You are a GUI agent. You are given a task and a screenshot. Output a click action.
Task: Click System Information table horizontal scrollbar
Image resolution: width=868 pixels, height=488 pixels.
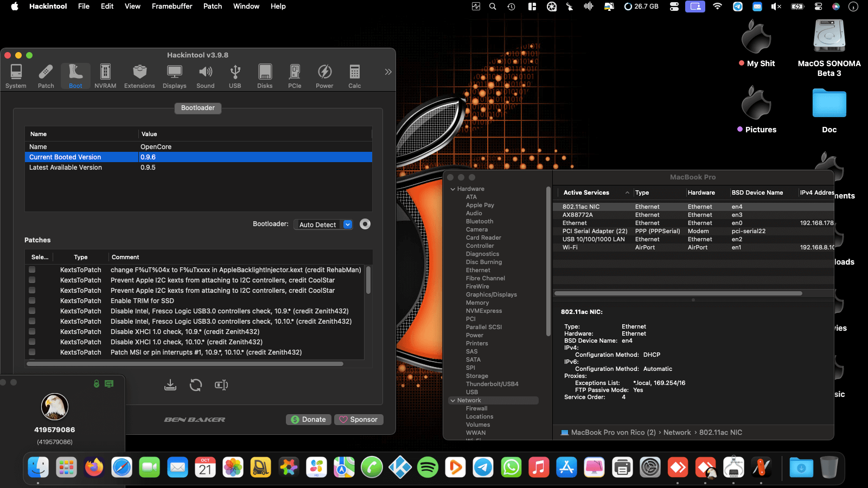678,293
